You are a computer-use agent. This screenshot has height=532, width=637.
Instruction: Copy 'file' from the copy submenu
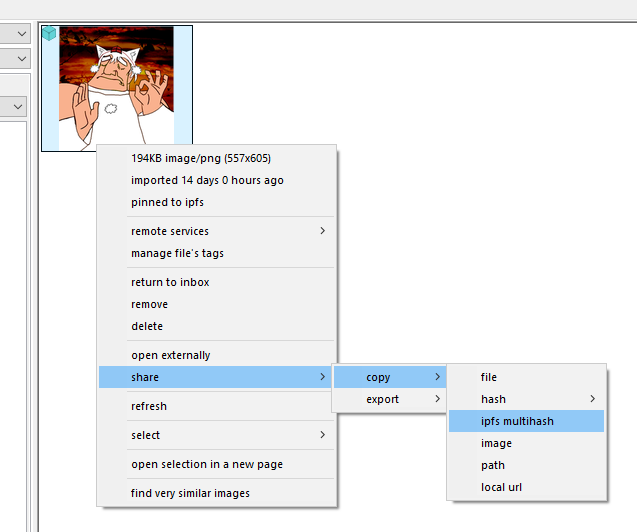pyautogui.click(x=526, y=377)
